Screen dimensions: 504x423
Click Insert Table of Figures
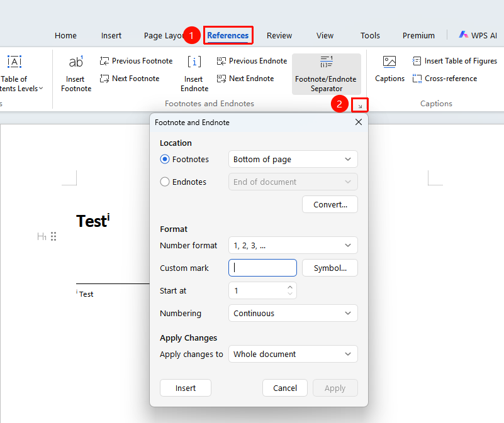click(x=455, y=61)
